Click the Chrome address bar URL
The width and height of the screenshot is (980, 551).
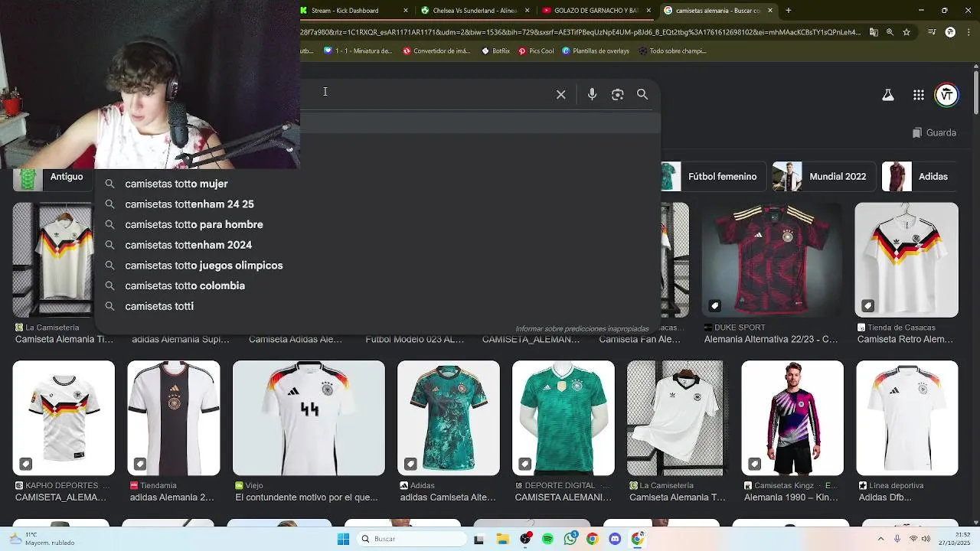(x=580, y=32)
